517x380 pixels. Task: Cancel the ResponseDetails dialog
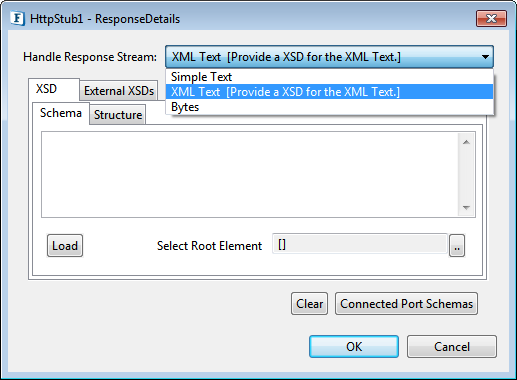pyautogui.click(x=452, y=347)
